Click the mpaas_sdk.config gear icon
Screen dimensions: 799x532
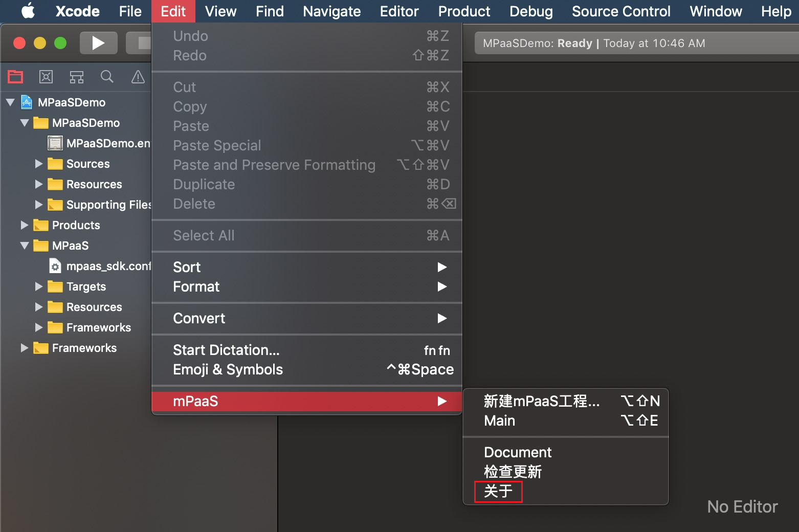click(x=55, y=266)
